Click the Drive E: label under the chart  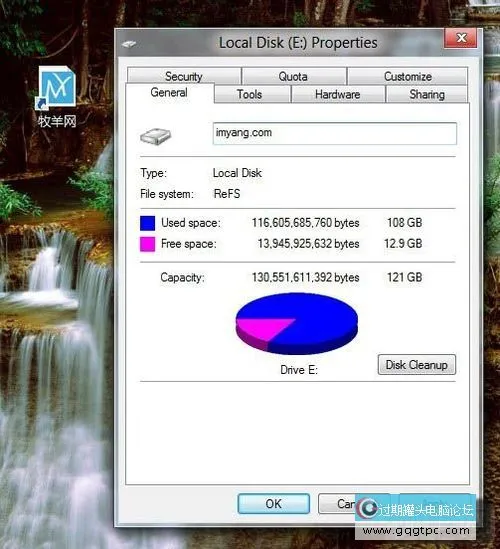coord(299,370)
